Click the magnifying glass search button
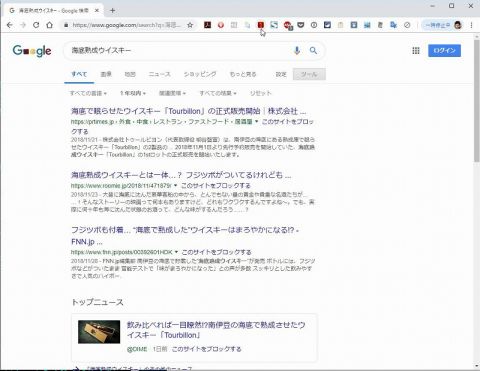This screenshot has width=480, height=371. click(313, 51)
